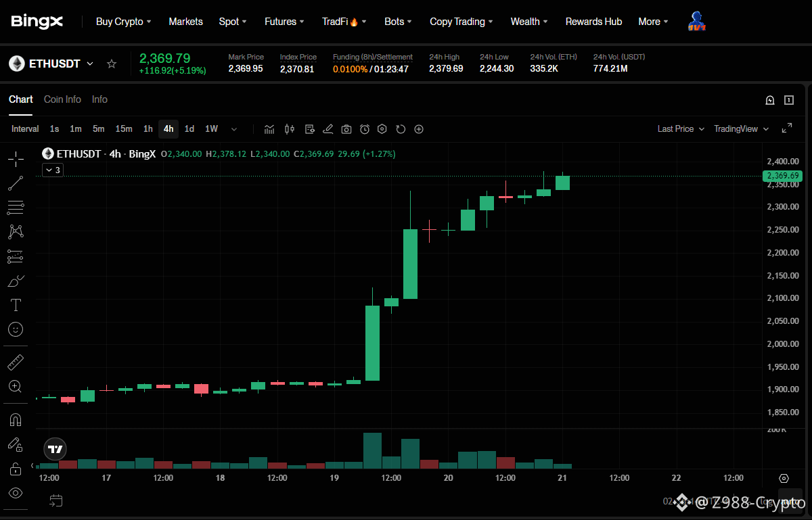Click the Funding (8h)/Settlement label
812x520 pixels.
pyautogui.click(x=373, y=57)
